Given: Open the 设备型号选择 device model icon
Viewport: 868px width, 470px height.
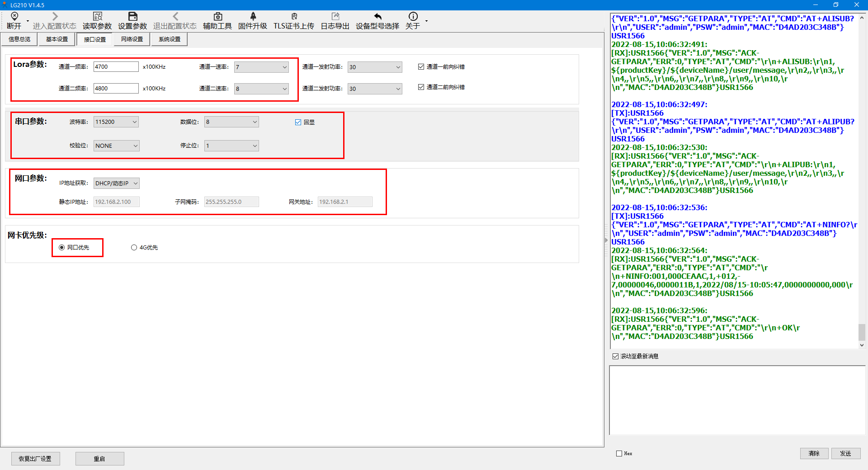Looking at the screenshot, I should point(377,17).
